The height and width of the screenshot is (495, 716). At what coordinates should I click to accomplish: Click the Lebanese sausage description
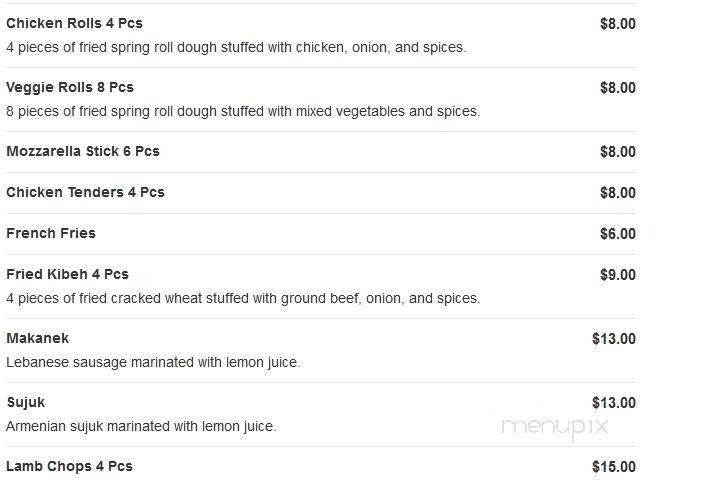(x=153, y=363)
